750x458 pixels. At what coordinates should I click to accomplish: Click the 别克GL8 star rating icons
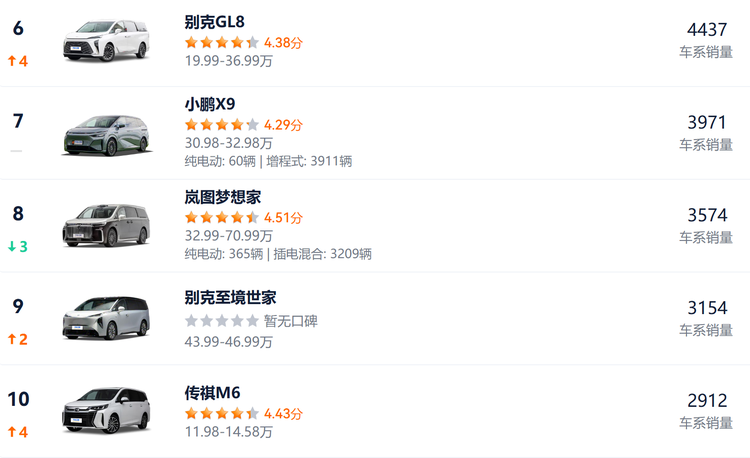click(222, 42)
